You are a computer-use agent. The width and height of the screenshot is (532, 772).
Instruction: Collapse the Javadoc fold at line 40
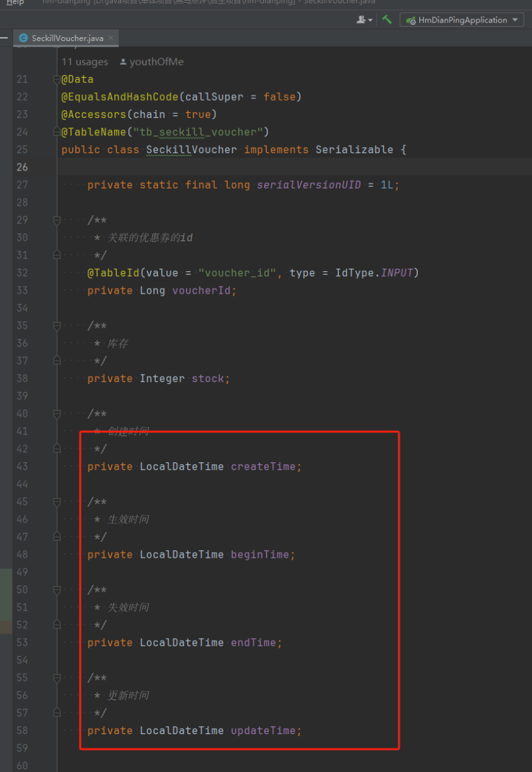(x=56, y=414)
